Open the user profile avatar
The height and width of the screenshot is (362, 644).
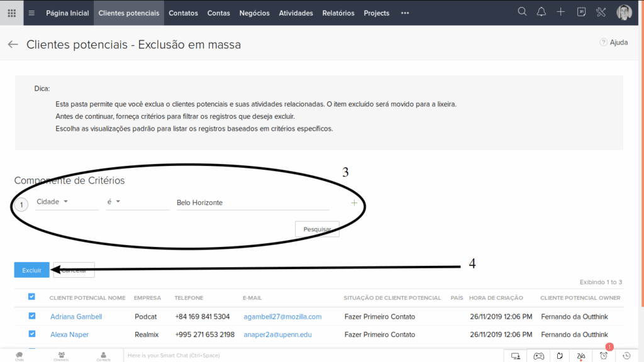pyautogui.click(x=625, y=13)
